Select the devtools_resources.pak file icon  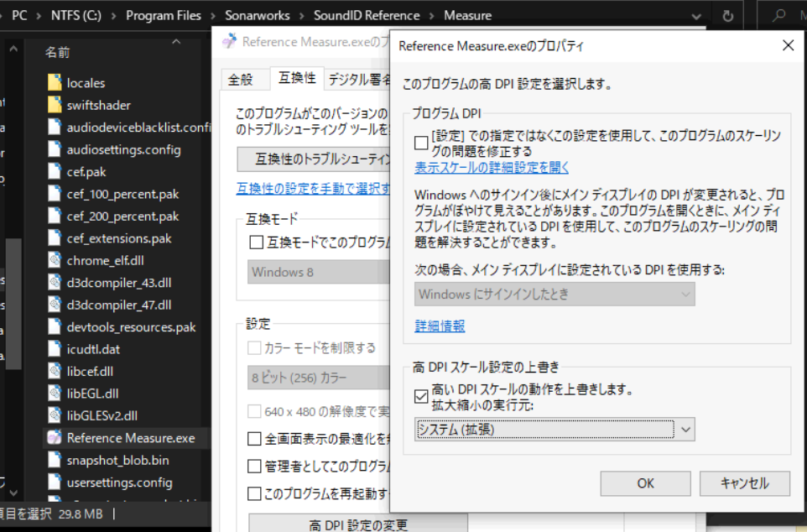click(55, 326)
